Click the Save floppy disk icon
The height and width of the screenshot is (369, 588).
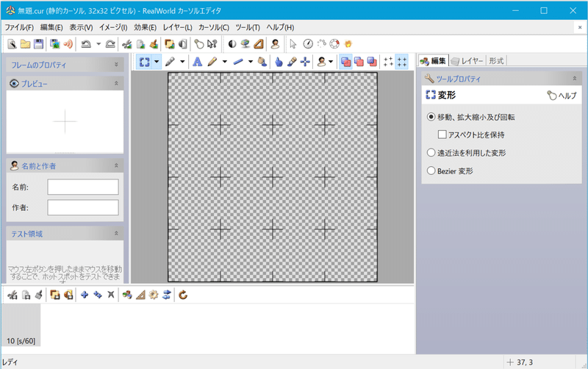pos(38,44)
